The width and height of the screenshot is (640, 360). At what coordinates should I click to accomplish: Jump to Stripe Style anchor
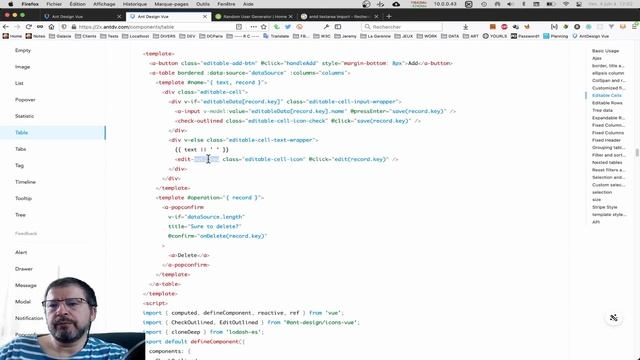[x=604, y=207]
